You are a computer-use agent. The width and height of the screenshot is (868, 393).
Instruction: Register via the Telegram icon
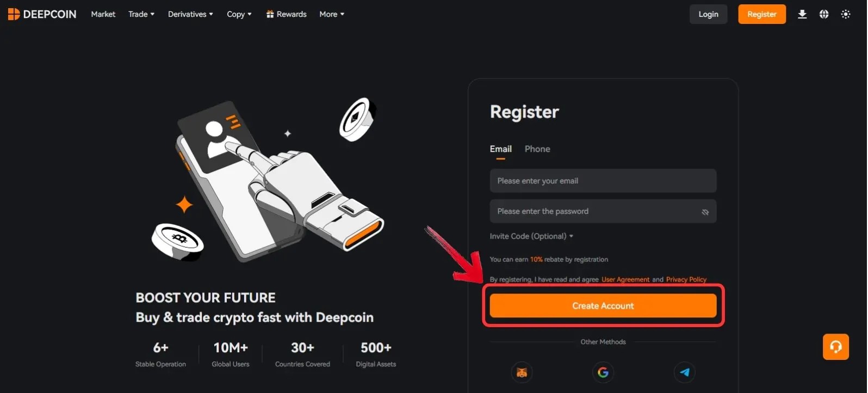click(685, 372)
